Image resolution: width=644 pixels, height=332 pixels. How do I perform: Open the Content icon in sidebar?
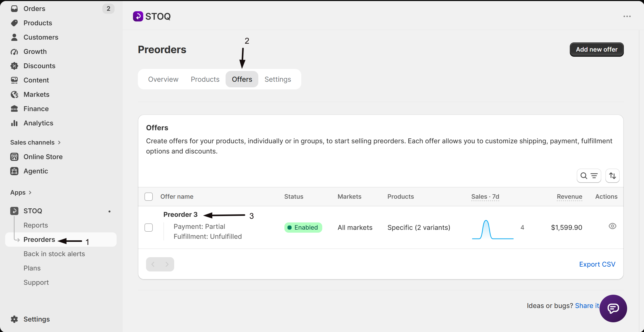pyautogui.click(x=14, y=80)
